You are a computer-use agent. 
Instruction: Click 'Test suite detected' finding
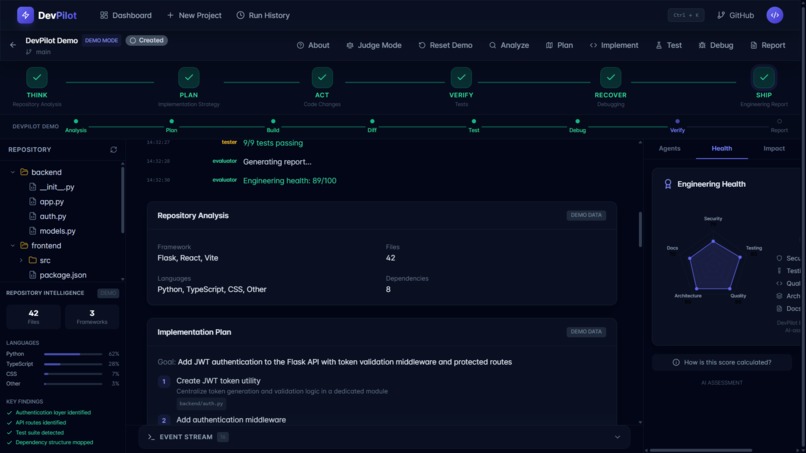(x=40, y=432)
